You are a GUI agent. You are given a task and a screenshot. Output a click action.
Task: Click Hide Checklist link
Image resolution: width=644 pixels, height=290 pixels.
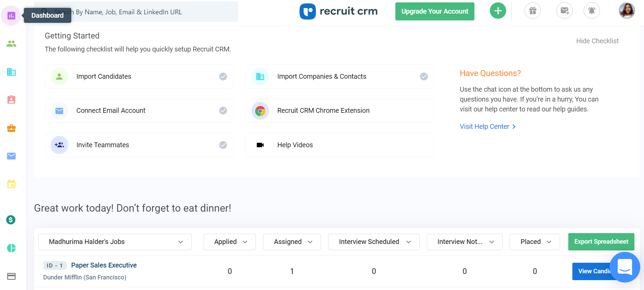pyautogui.click(x=597, y=41)
